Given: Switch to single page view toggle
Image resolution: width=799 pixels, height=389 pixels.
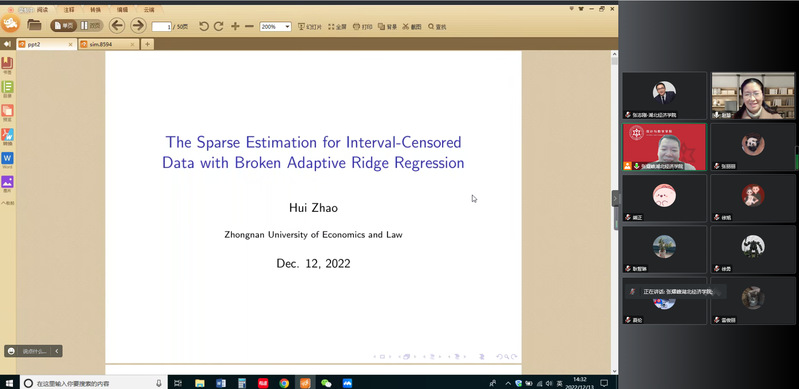Looking at the screenshot, I should coord(64,25).
